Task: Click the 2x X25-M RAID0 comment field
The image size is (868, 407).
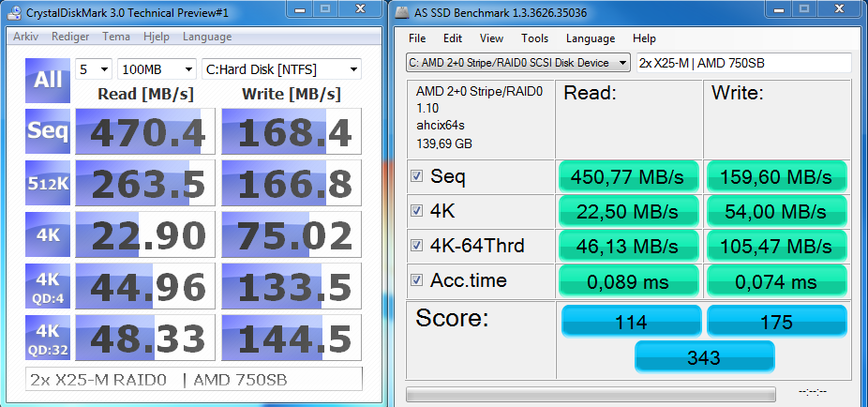Action: (194, 379)
